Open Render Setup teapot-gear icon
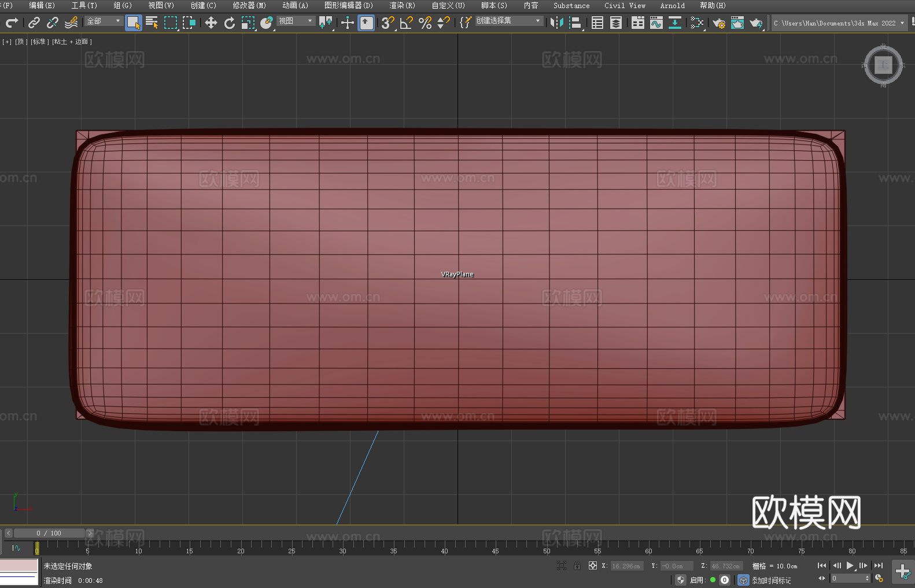The width and height of the screenshot is (915, 588). pyautogui.click(x=719, y=23)
